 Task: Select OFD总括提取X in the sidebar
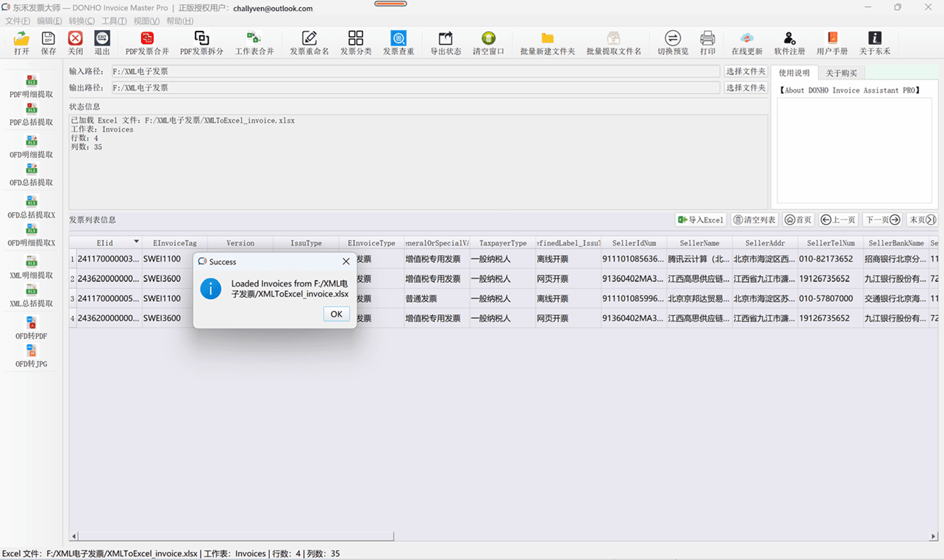point(31,207)
